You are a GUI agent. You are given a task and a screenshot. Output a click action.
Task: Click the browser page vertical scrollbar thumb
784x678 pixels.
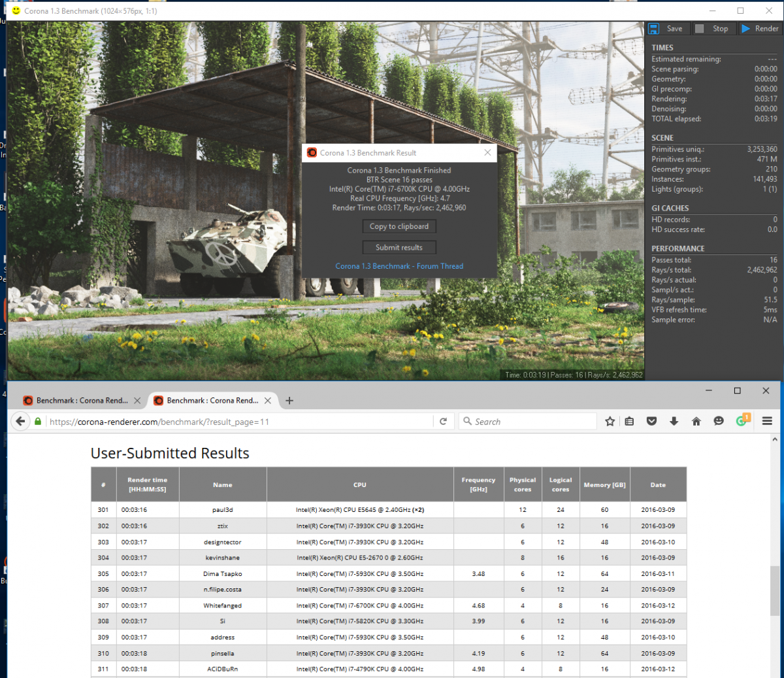pos(775,591)
